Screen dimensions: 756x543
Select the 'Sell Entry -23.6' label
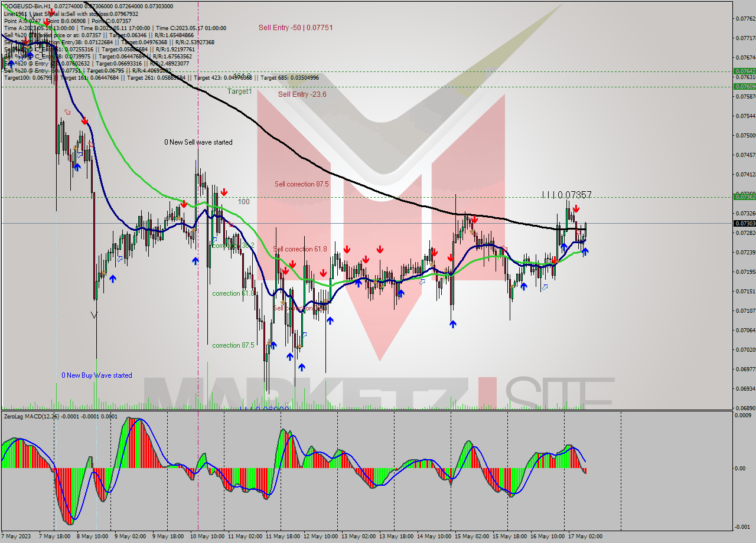point(302,94)
